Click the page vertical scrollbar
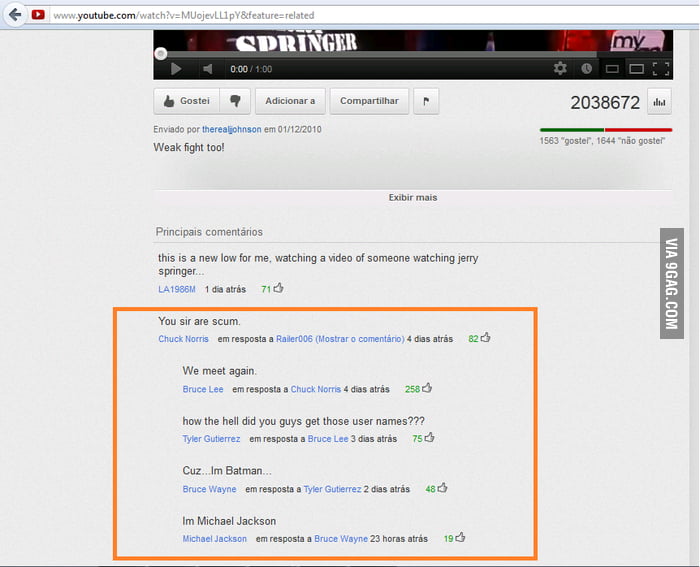Screen dimensions: 700x567 [694, 297]
